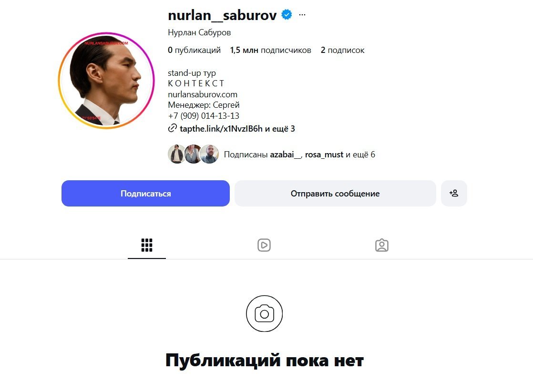533x392 pixels.
Task: Click Отправить сообщение button
Action: click(335, 193)
